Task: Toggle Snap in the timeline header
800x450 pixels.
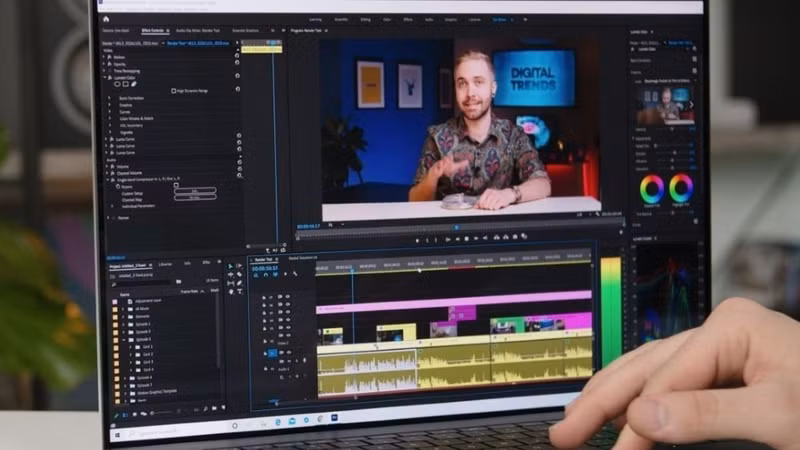Action: [x=265, y=275]
